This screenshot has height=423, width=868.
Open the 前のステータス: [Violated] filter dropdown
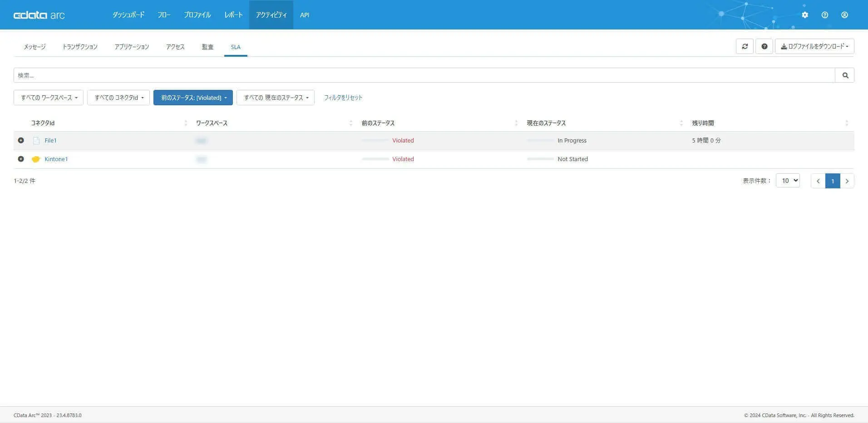tap(193, 98)
